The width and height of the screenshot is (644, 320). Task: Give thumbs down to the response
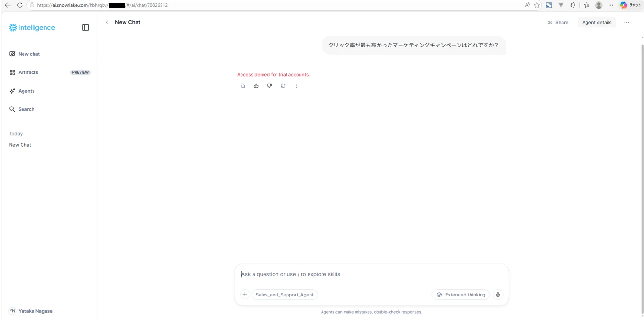(x=269, y=86)
